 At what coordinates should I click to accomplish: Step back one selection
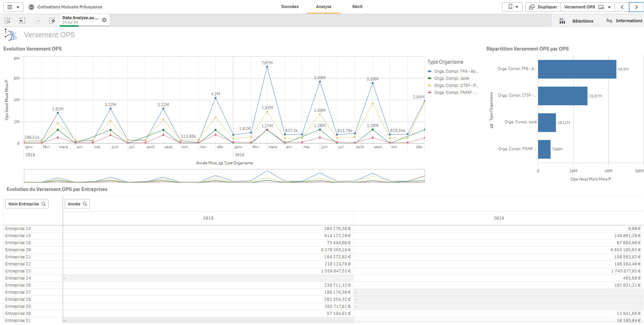click(22, 21)
